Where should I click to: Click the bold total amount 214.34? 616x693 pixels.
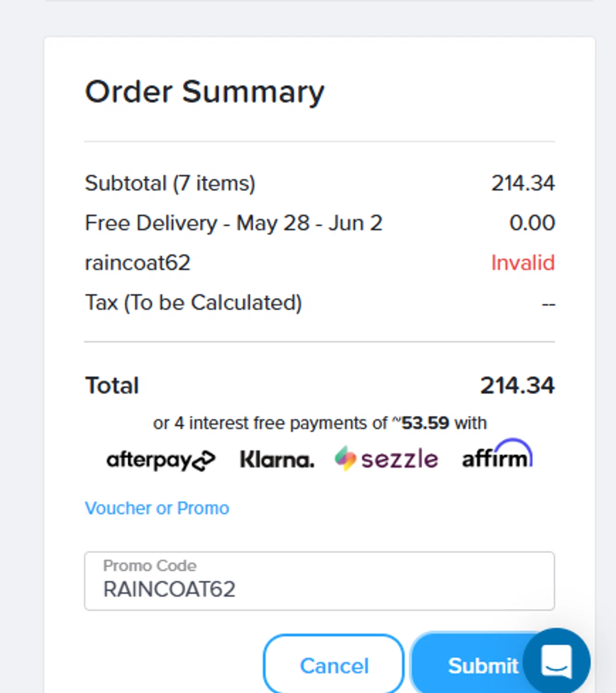pyautogui.click(x=517, y=385)
